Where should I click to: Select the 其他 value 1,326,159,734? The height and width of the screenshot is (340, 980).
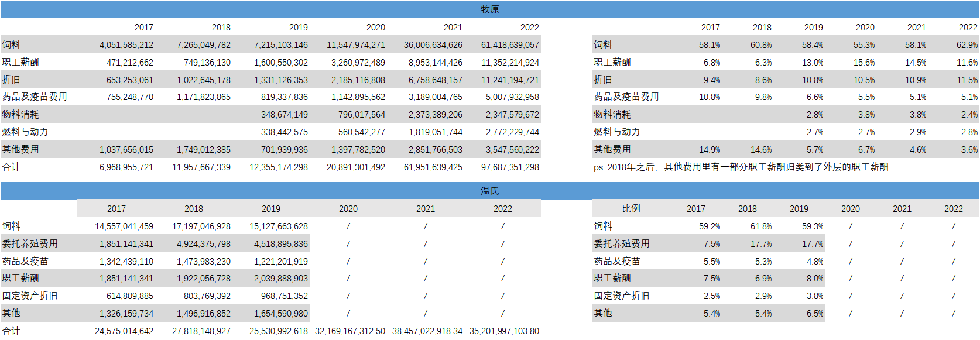click(126, 314)
